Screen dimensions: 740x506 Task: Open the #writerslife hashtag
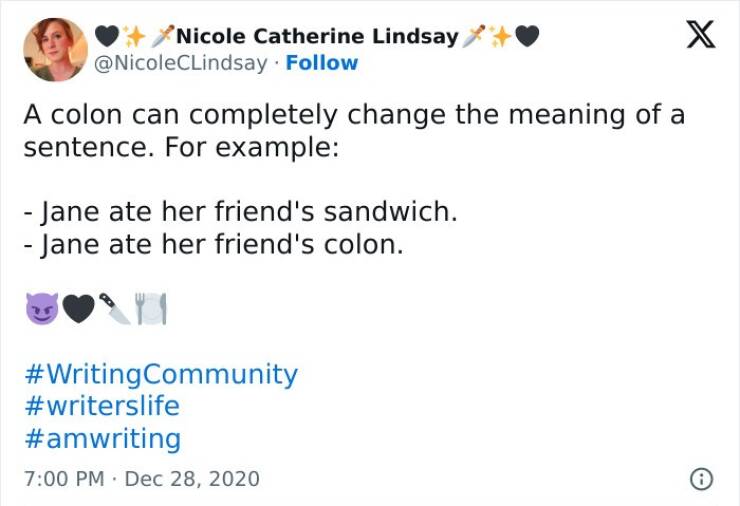[101, 406]
